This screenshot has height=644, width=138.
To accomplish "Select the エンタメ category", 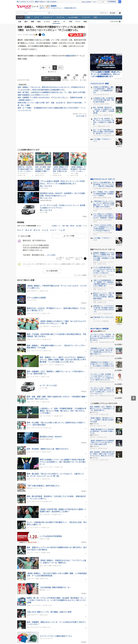I will click(x=47, y=21).
